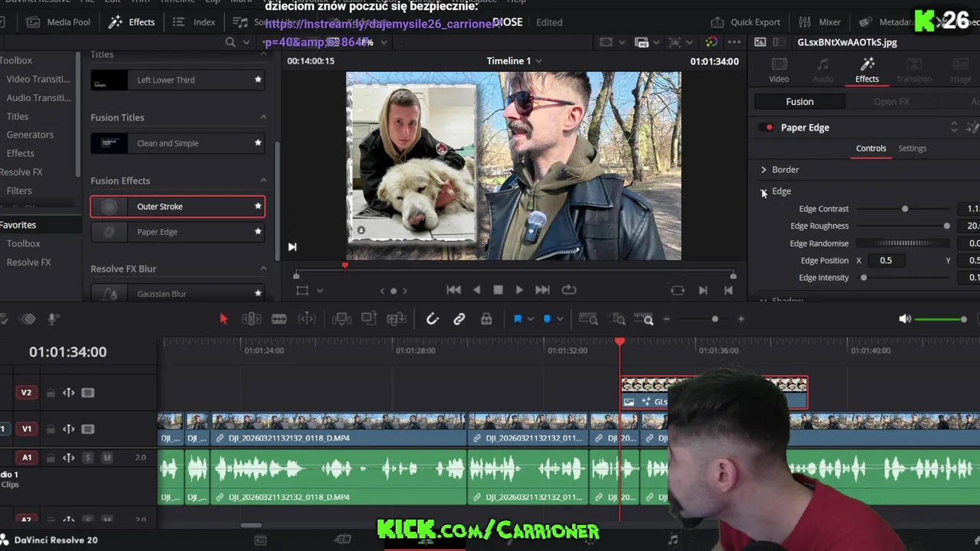Go to last frame in viewer
Viewport: 980px width, 551px height.
(x=542, y=290)
